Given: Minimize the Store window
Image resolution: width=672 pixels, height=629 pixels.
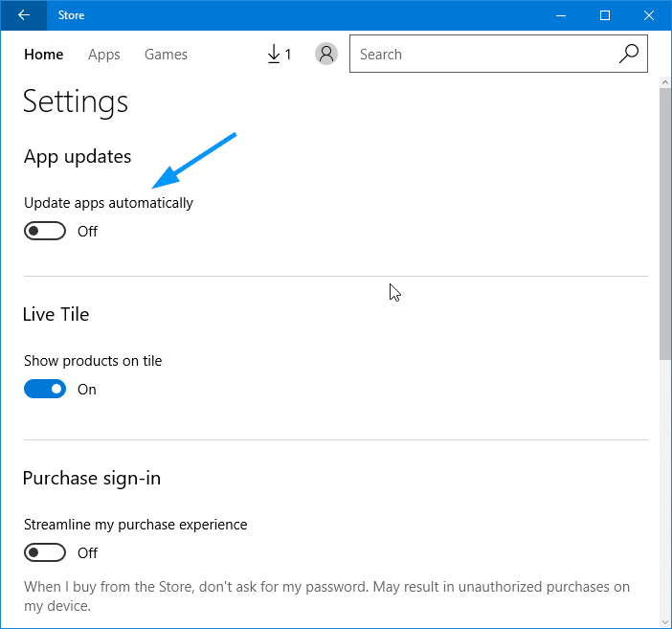Looking at the screenshot, I should (560, 15).
